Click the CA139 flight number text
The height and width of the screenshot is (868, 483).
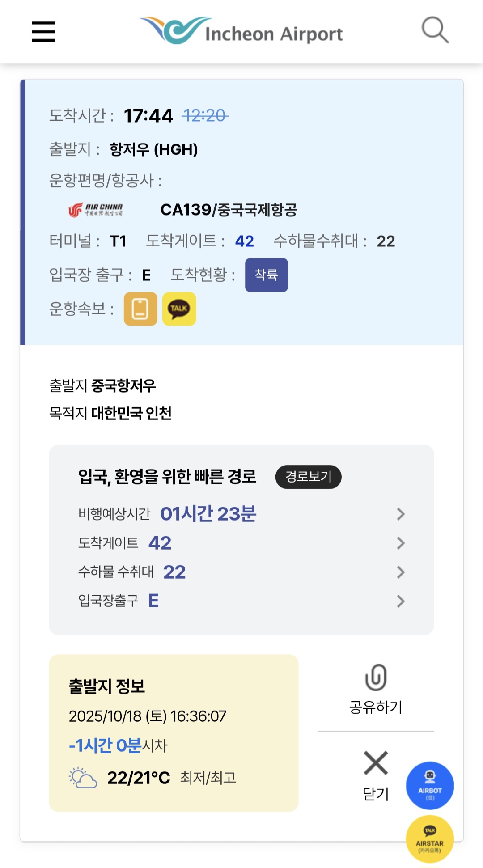[185, 210]
